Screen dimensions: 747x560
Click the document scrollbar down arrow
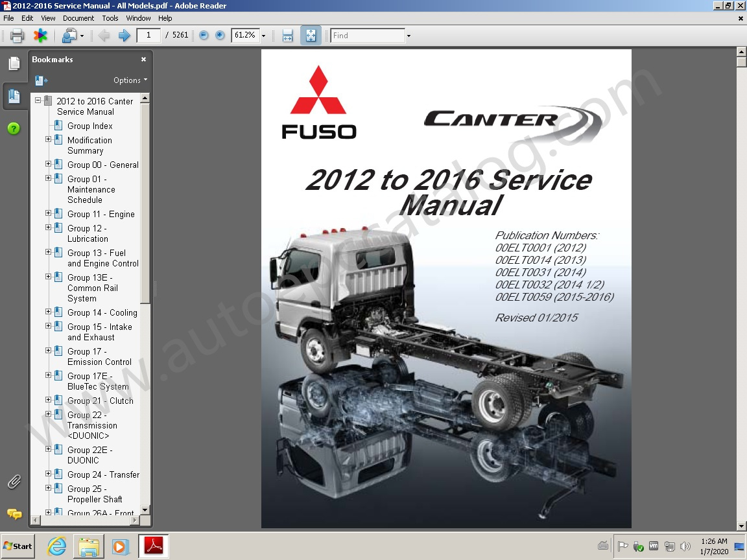tap(741, 526)
